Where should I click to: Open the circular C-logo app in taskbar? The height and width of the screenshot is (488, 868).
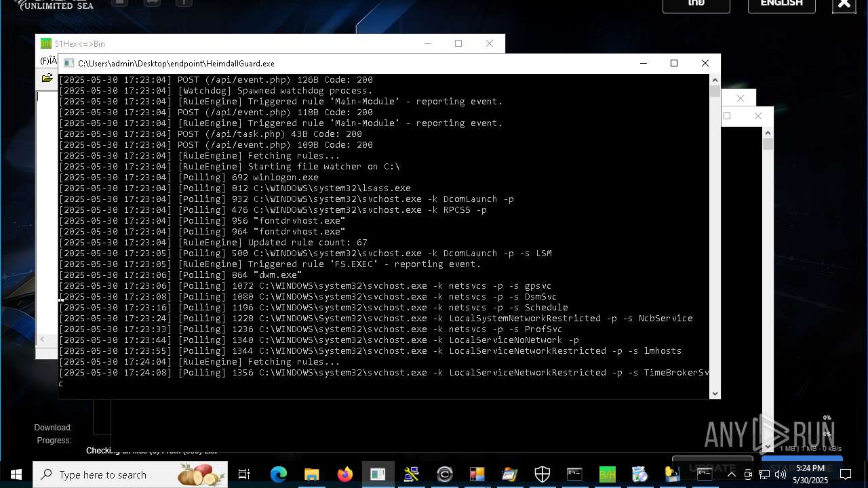point(444,474)
